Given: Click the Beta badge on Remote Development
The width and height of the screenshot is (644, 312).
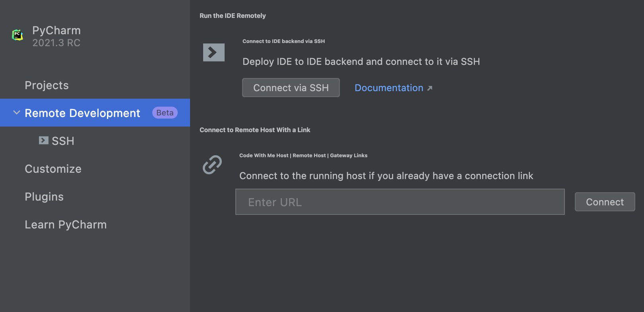Looking at the screenshot, I should coord(165,113).
